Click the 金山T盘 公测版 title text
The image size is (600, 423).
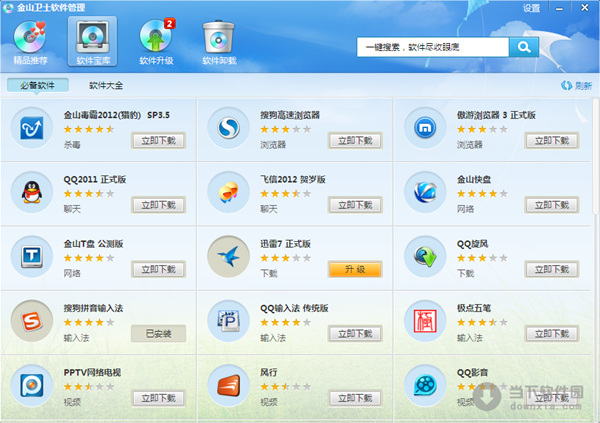click(93, 243)
